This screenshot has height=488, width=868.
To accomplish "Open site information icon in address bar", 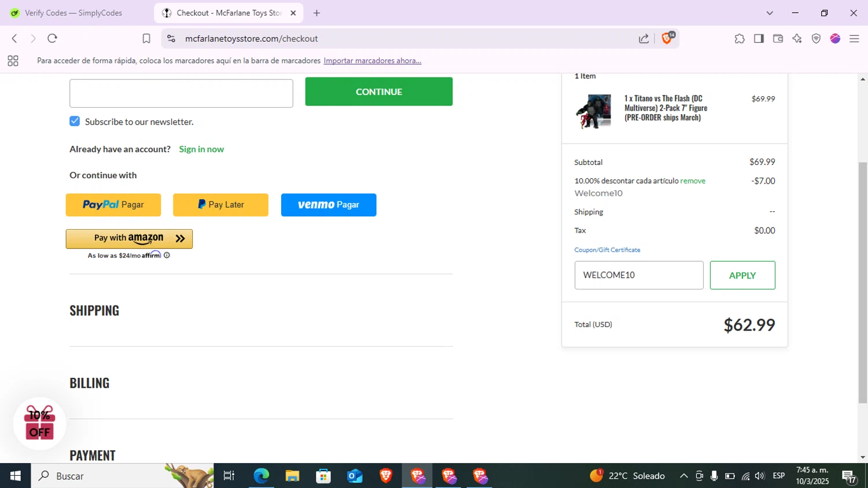I will tap(171, 38).
